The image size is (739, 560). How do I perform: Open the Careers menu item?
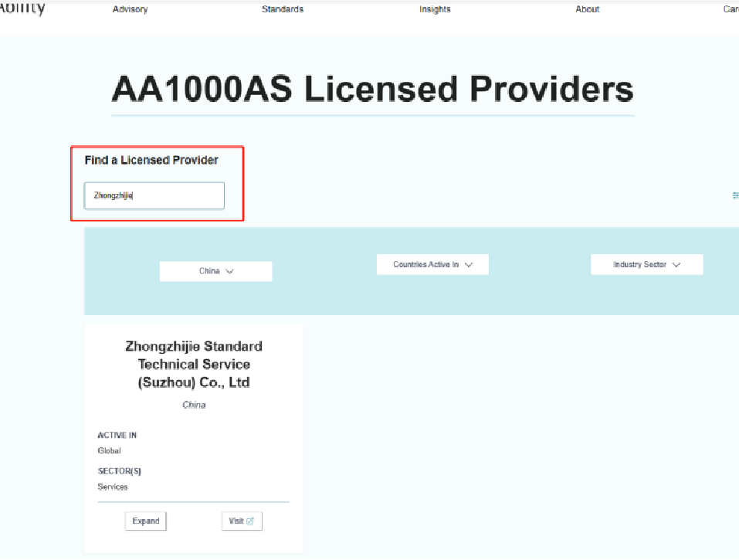coord(731,9)
